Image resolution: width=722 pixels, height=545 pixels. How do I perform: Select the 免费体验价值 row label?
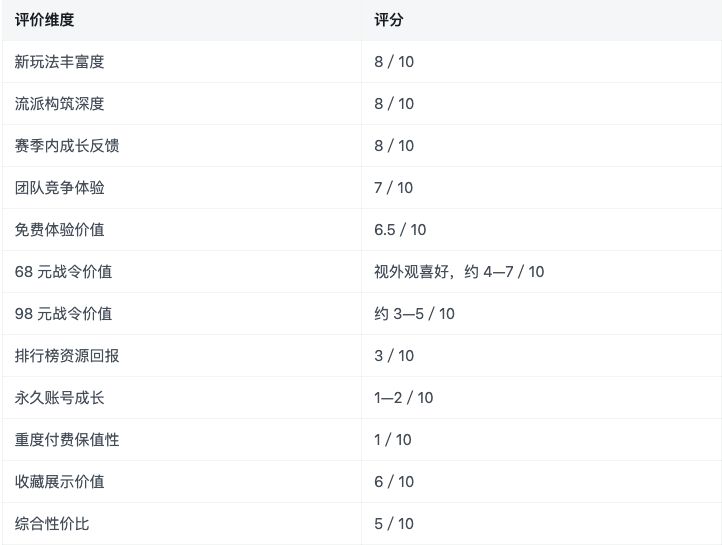(x=59, y=230)
